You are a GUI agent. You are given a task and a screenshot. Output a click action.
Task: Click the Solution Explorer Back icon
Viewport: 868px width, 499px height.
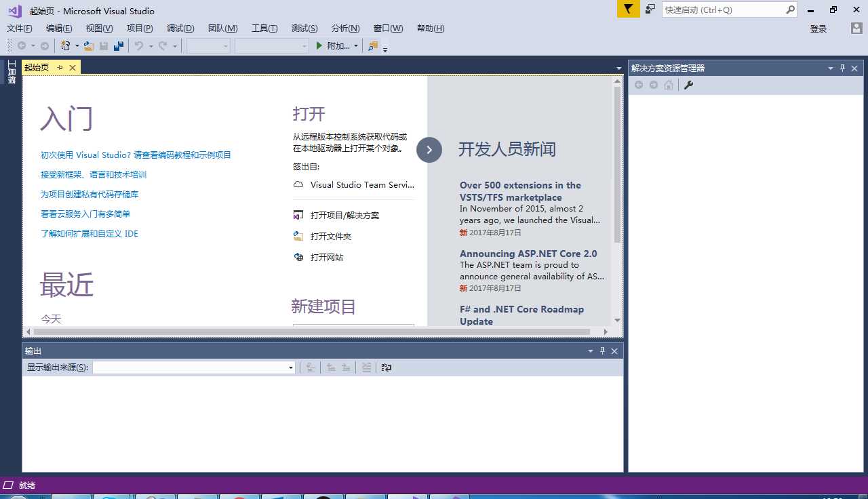tap(639, 85)
